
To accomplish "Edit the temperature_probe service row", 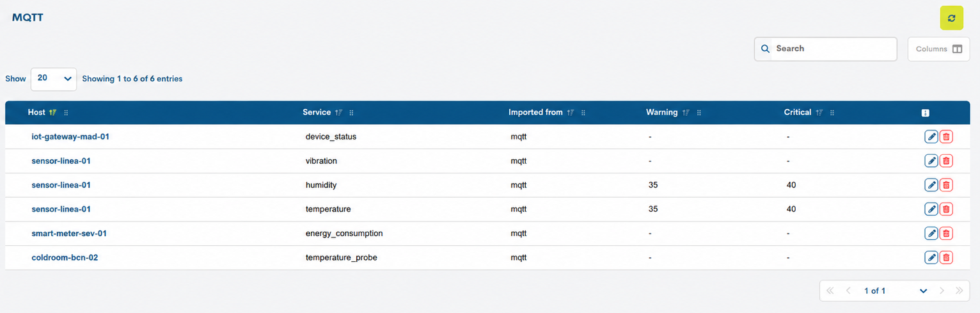I will [931, 257].
